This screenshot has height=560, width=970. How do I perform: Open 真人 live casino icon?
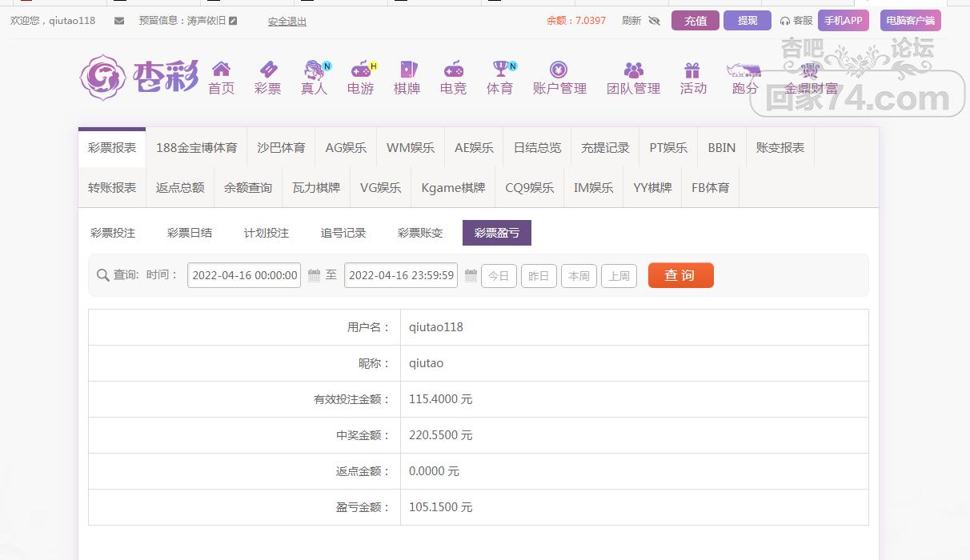[315, 70]
